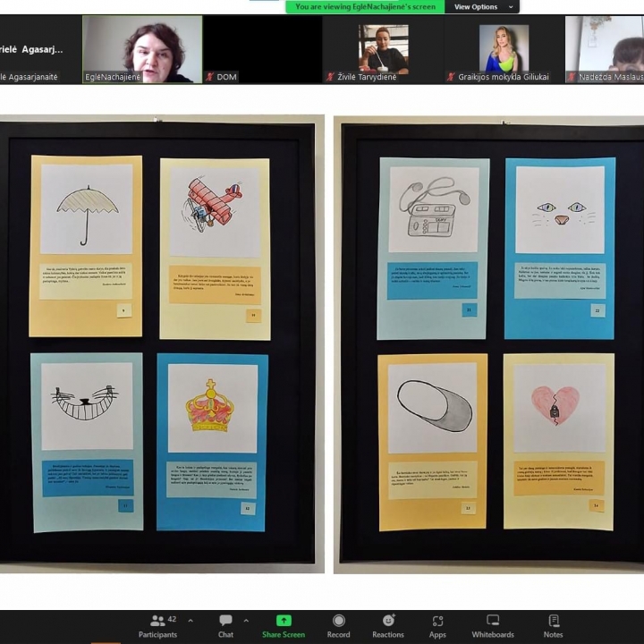Open the View Options dropdown
Screen dimensions: 644x644
[x=483, y=6]
